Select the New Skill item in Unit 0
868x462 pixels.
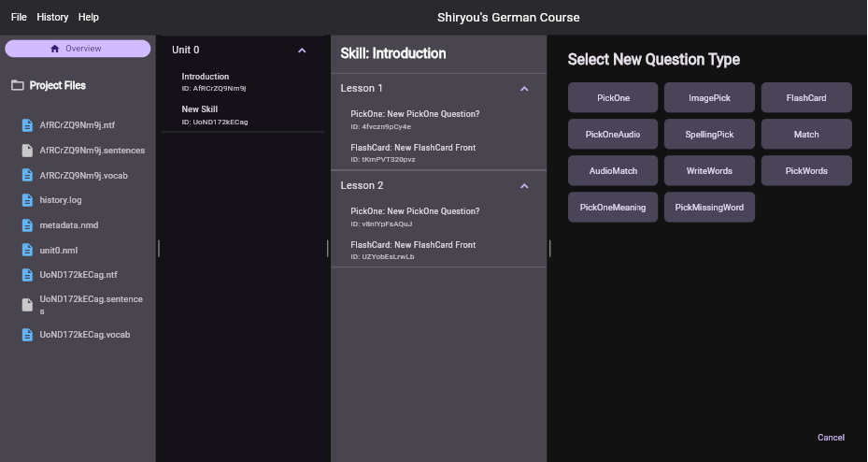coord(200,109)
